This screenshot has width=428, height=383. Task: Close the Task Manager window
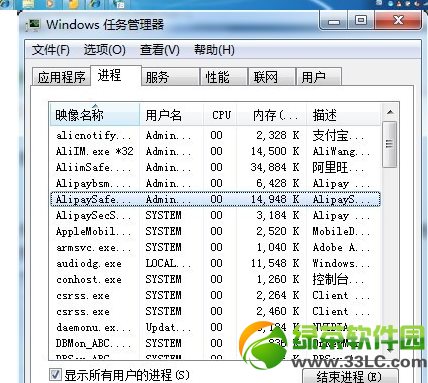398,21
